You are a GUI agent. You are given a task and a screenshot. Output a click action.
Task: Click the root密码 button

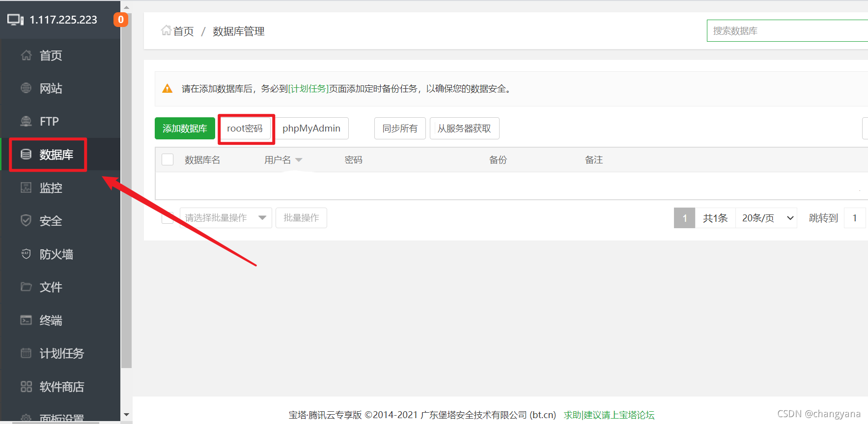point(245,129)
